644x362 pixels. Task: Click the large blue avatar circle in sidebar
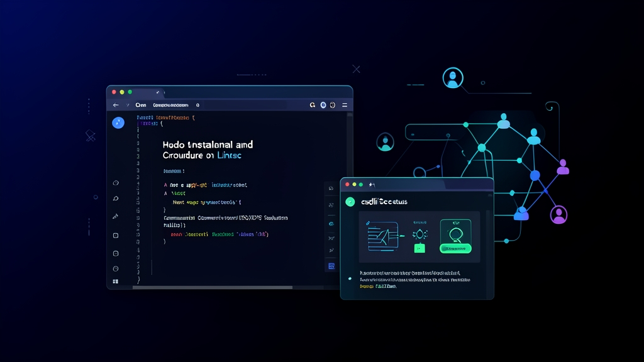(118, 123)
